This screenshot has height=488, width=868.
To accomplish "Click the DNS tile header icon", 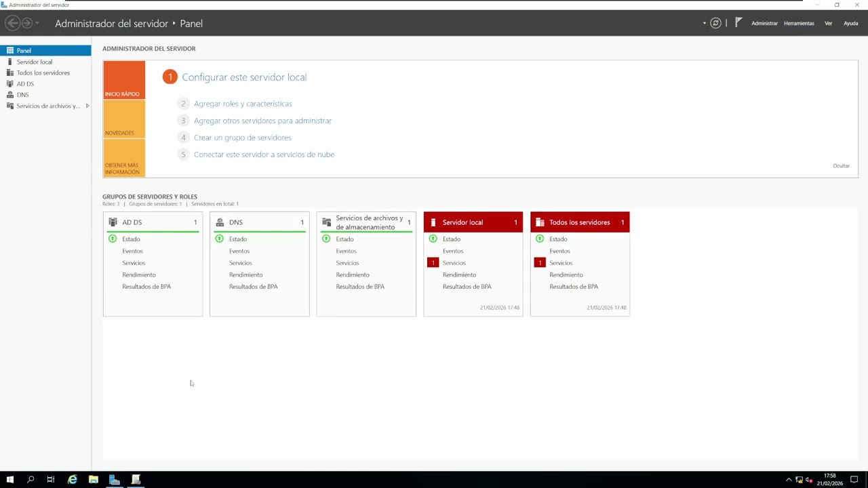I will pos(220,222).
